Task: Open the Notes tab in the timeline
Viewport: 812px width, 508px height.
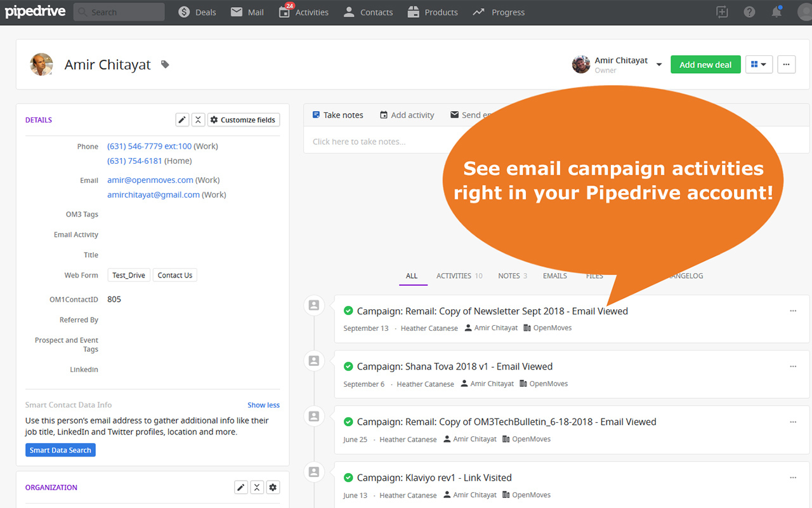Action: tap(508, 276)
